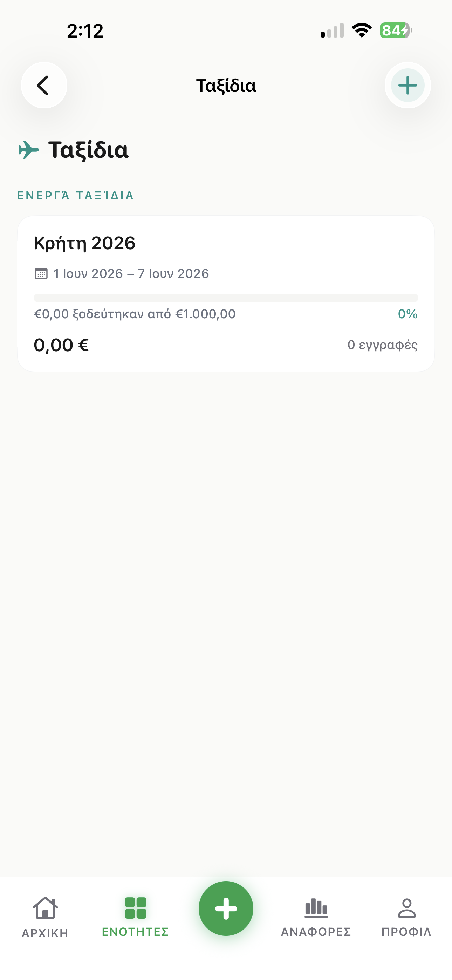Click the calendar icon on trip card
Viewport: 452px width, 980px height.
[41, 273]
